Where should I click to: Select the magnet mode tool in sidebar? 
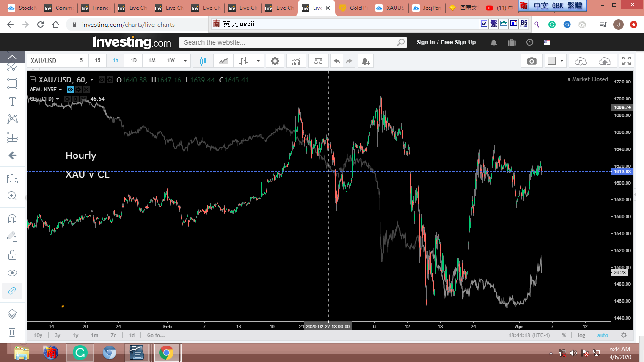click(x=12, y=219)
